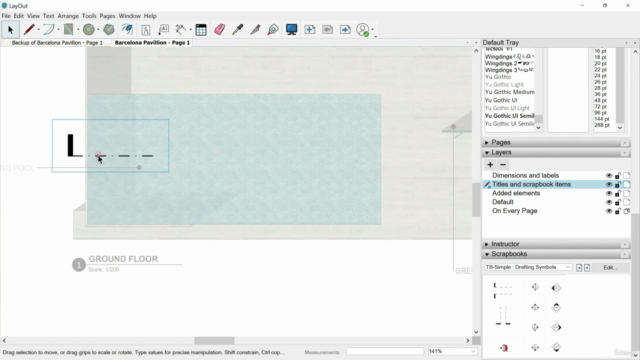Go to Previous Page icon
Image resolution: width=640 pixels, height=360 pixels.
(x=327, y=29)
